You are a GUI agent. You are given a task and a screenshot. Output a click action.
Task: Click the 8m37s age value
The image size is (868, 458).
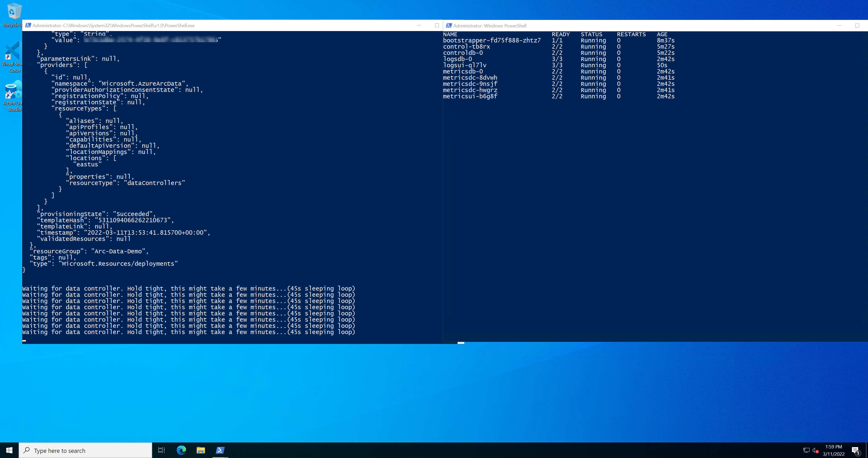[665, 40]
